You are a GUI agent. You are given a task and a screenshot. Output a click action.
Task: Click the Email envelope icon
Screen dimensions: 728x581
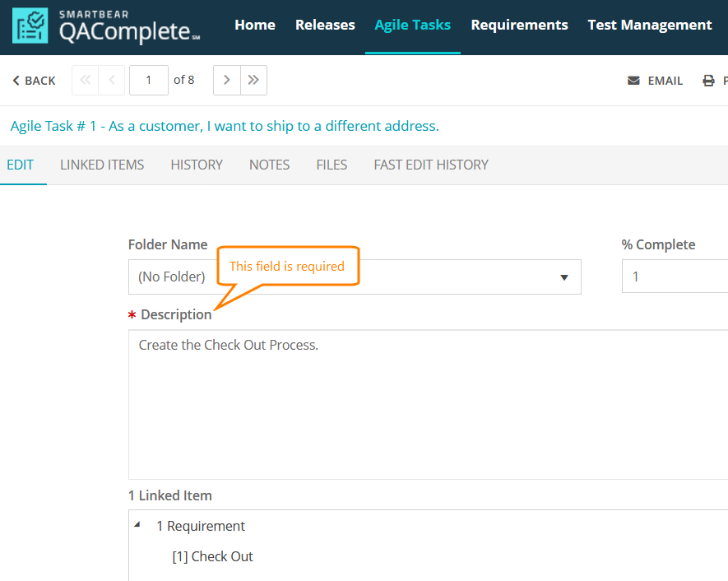633,81
